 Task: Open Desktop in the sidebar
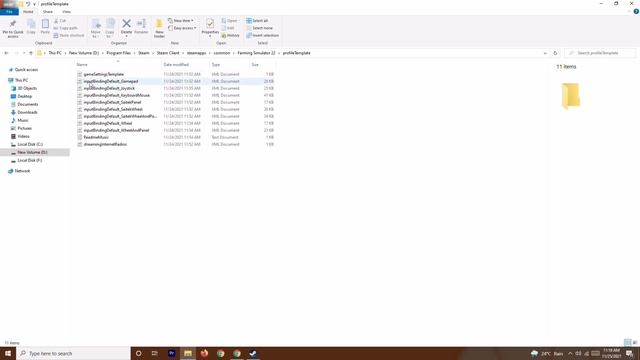click(24, 96)
